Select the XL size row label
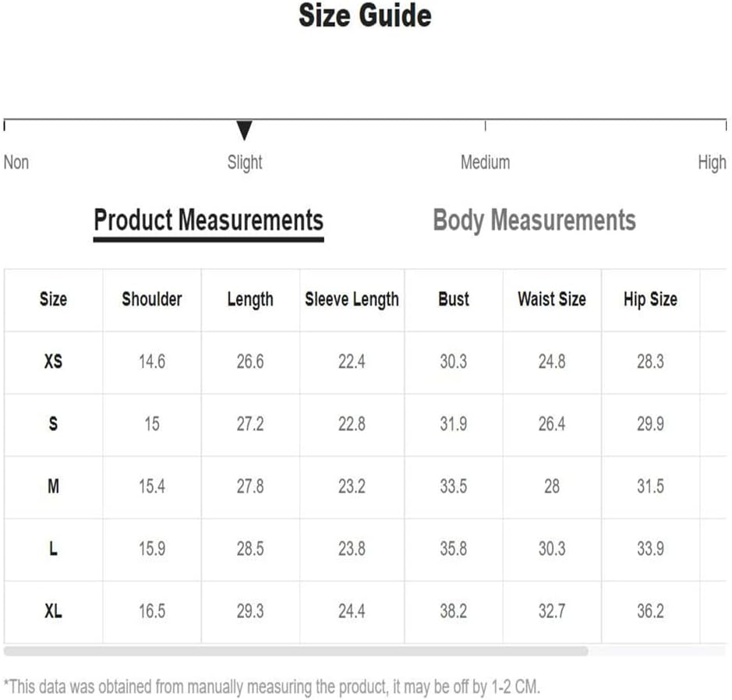 tap(53, 611)
